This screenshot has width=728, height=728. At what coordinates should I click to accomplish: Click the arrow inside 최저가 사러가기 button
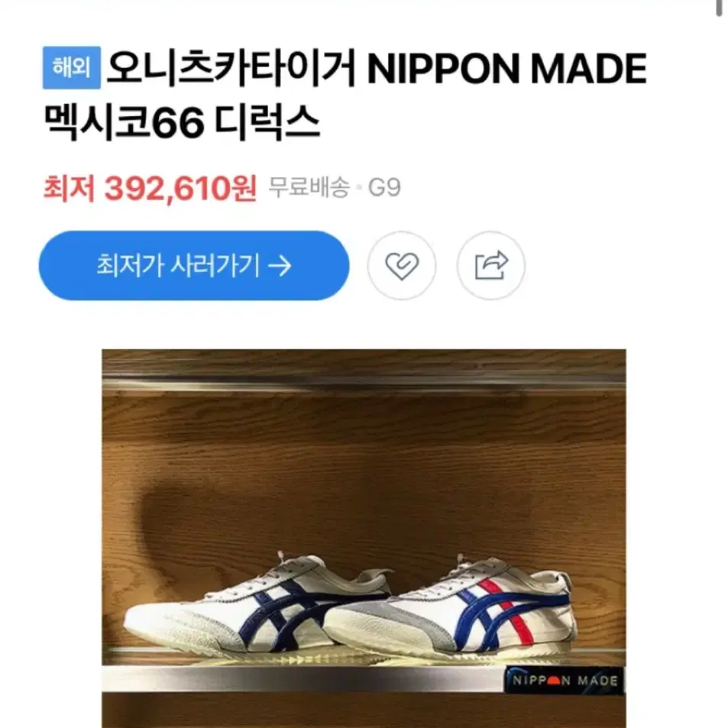point(280,266)
